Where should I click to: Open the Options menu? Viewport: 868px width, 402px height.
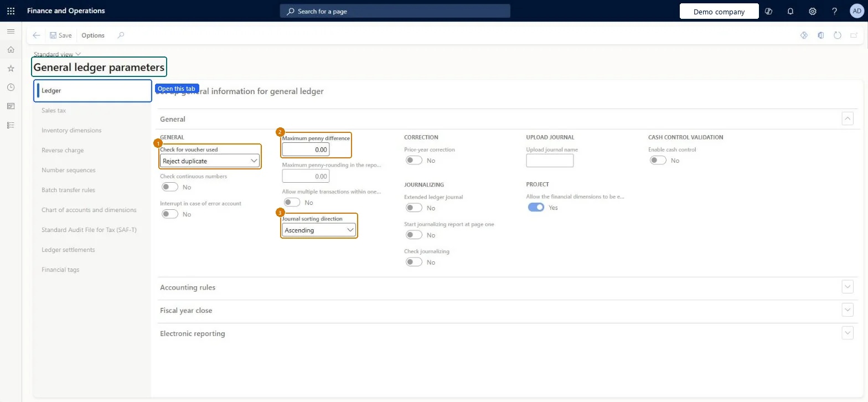[x=93, y=35]
